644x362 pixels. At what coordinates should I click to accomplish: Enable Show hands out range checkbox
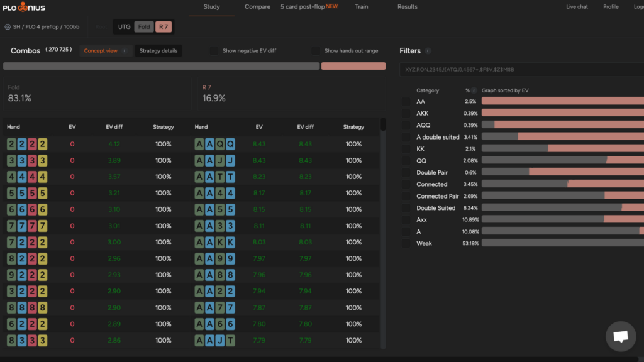point(316,51)
